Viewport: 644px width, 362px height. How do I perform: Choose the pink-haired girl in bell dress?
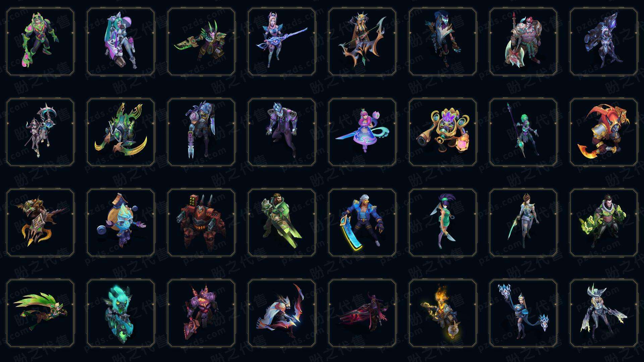(362, 132)
